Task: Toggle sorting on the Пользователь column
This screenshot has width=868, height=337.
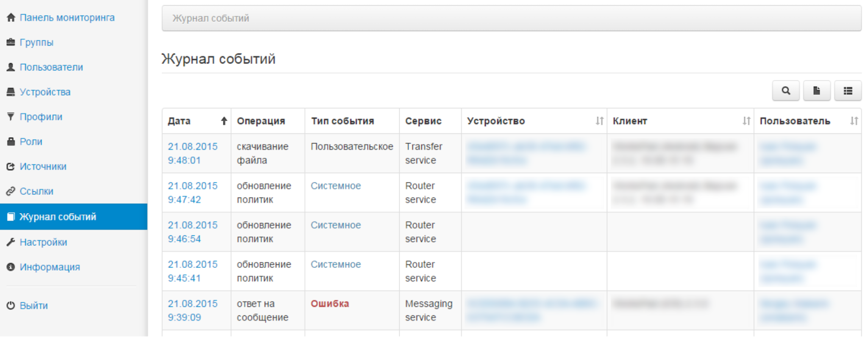Action: point(854,121)
